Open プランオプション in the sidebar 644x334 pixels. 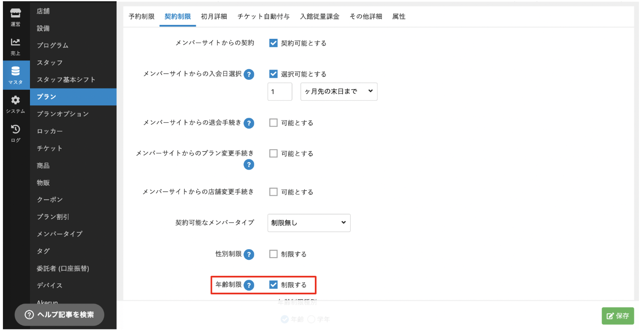[62, 114]
